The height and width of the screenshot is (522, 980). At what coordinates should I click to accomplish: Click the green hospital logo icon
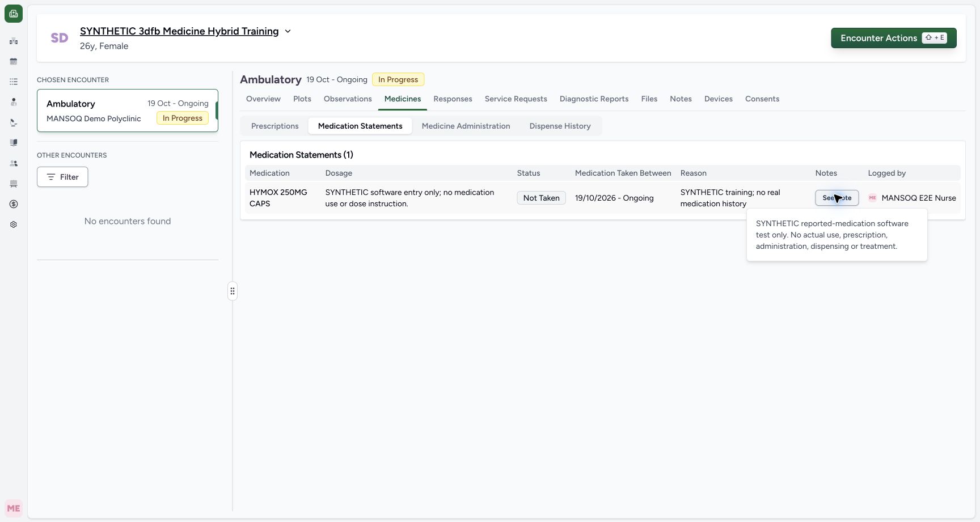[x=14, y=14]
